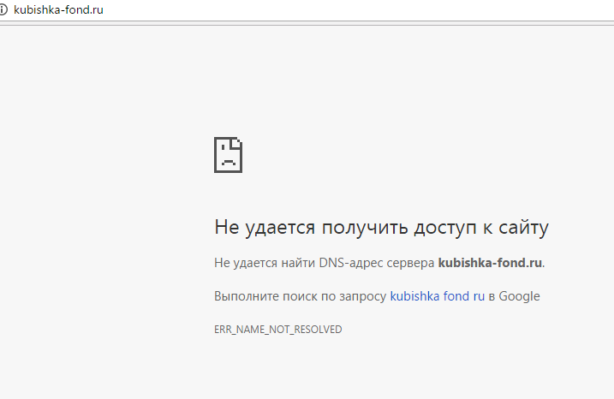Open the kubishka fond ru Google search link

437,296
